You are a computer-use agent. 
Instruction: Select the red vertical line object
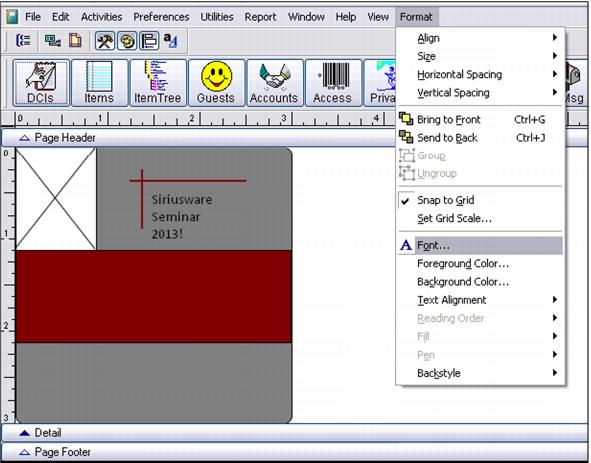point(142,199)
